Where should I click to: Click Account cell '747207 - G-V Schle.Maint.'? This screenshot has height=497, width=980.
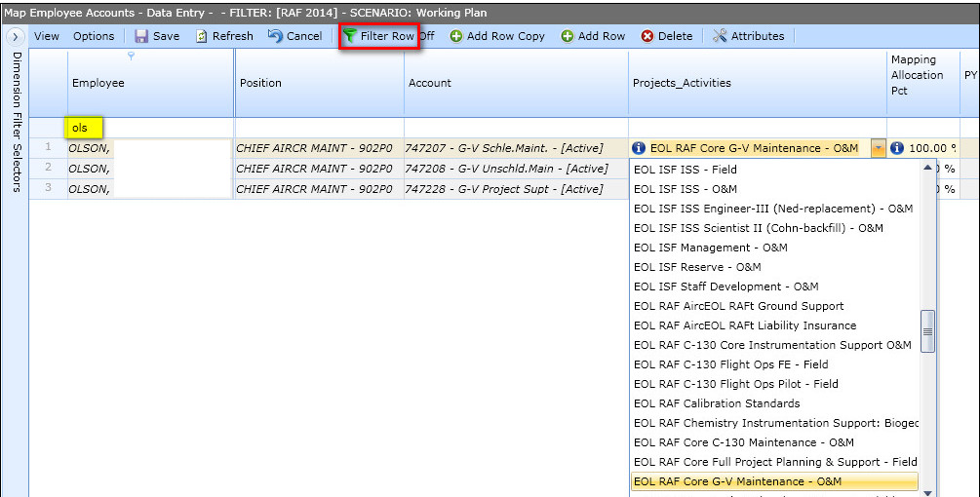click(x=516, y=148)
